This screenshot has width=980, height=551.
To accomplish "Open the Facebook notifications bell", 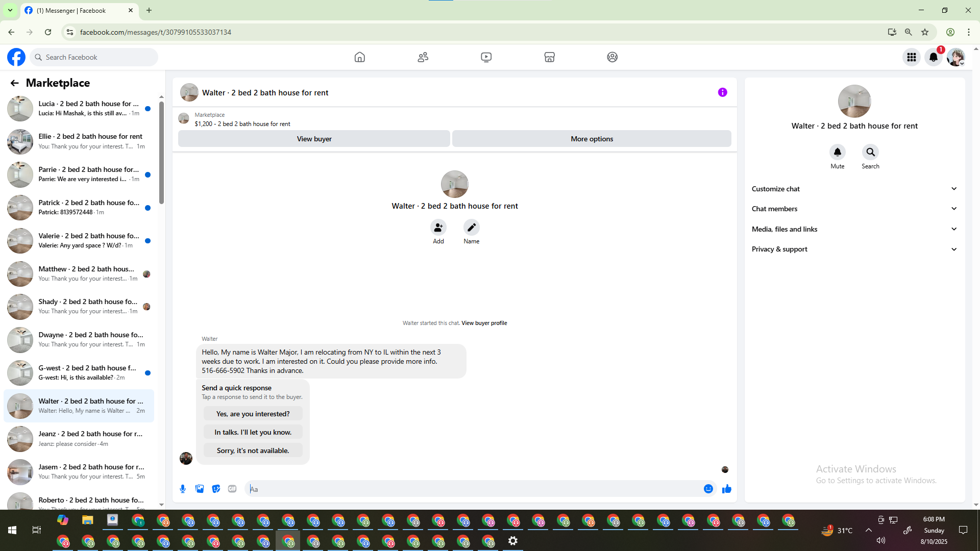I will pyautogui.click(x=933, y=57).
